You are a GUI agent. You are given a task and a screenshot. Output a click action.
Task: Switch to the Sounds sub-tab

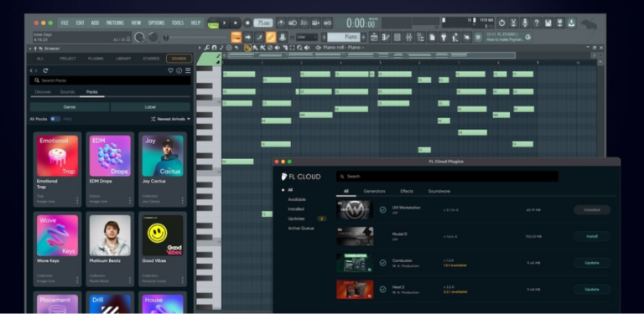[x=67, y=92]
